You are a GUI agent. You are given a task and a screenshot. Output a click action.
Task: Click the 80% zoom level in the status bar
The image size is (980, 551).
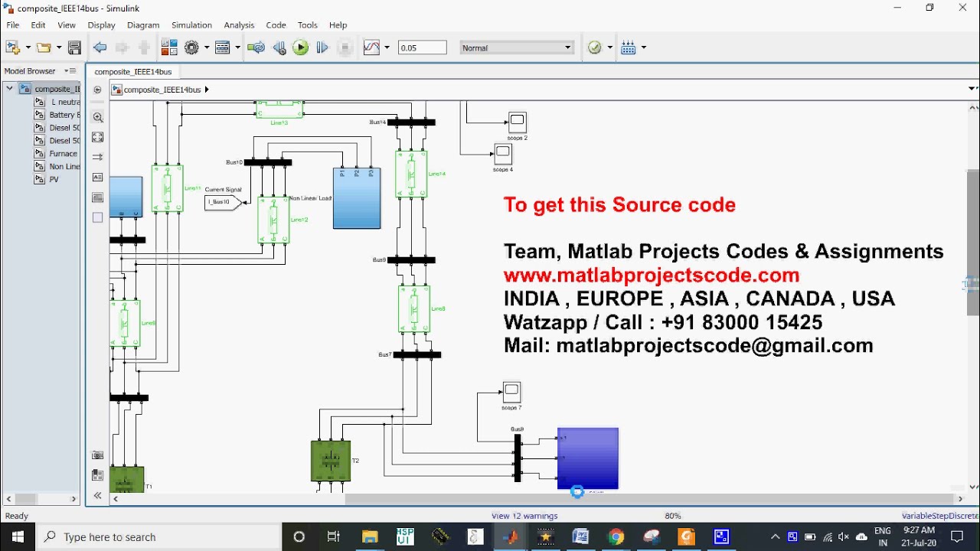click(x=673, y=516)
